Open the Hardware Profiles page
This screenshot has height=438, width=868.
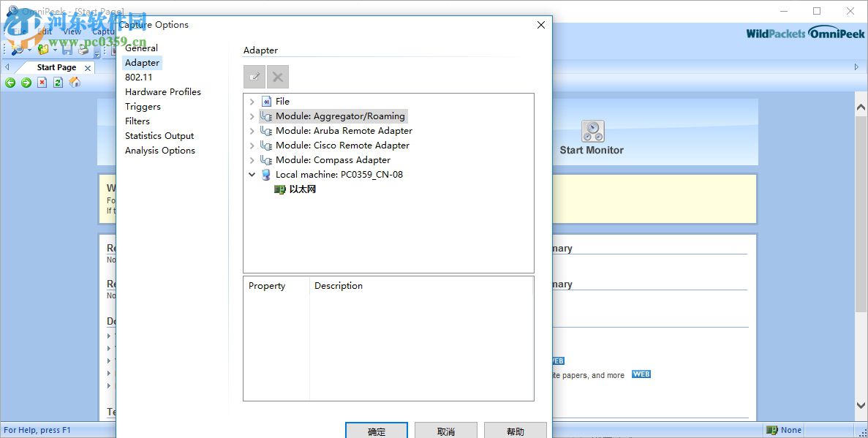(163, 92)
